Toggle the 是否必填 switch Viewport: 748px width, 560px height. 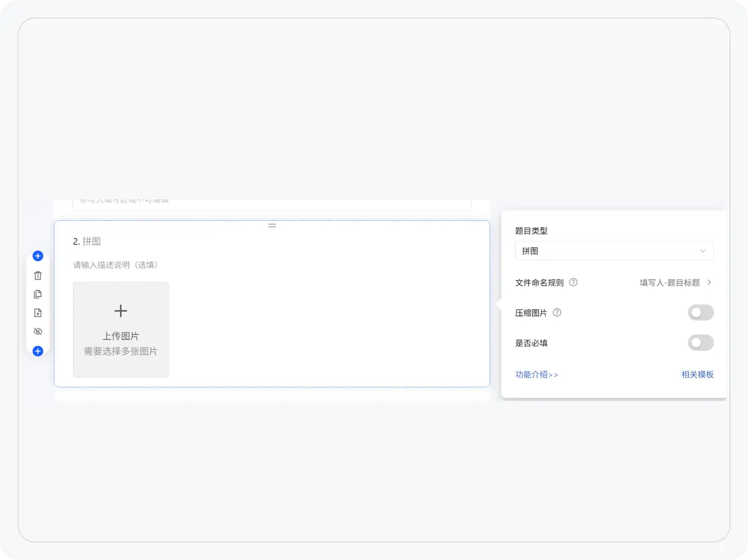[x=701, y=343]
